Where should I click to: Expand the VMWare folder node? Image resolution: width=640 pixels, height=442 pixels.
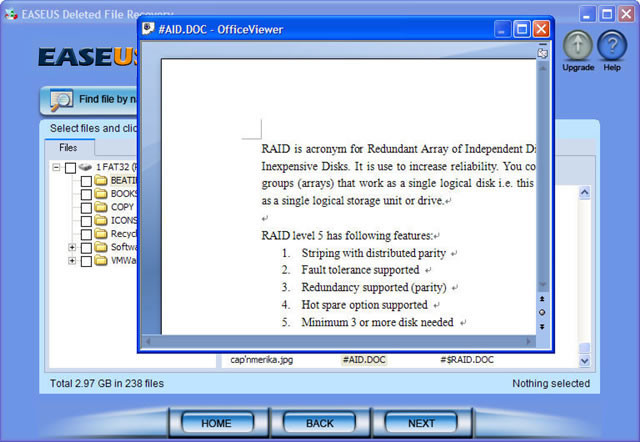(x=72, y=261)
